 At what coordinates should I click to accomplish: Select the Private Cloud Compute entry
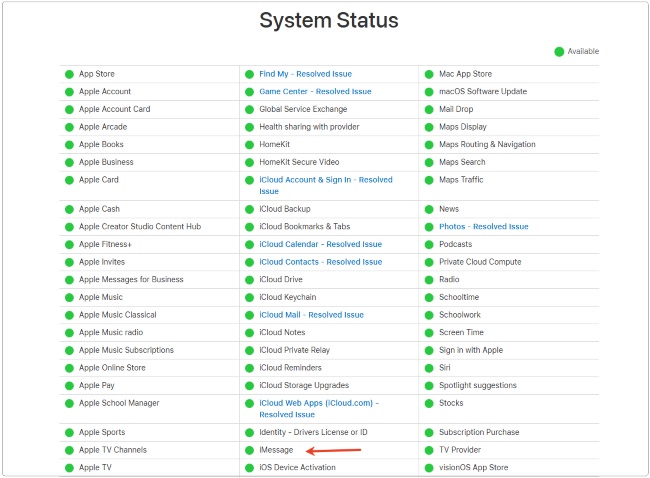pos(480,262)
